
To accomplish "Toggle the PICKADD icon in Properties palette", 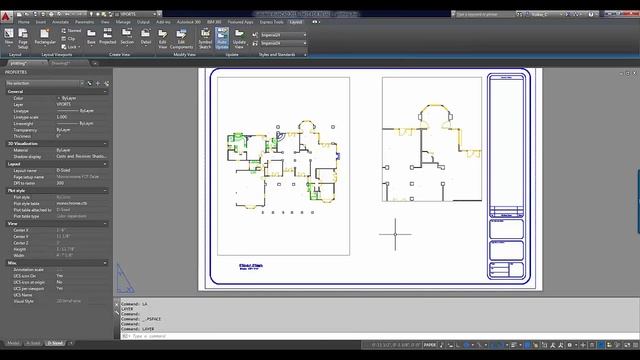I will point(89,83).
